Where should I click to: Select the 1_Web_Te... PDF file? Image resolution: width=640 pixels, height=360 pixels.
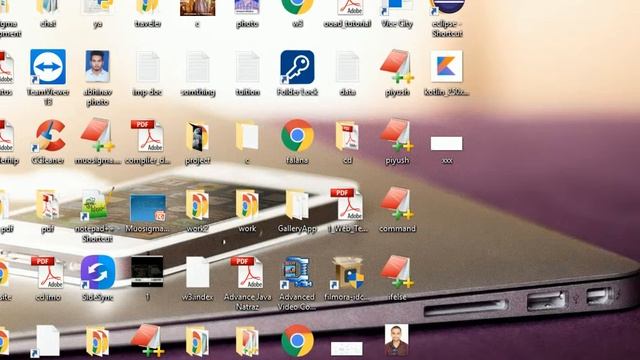(347, 204)
